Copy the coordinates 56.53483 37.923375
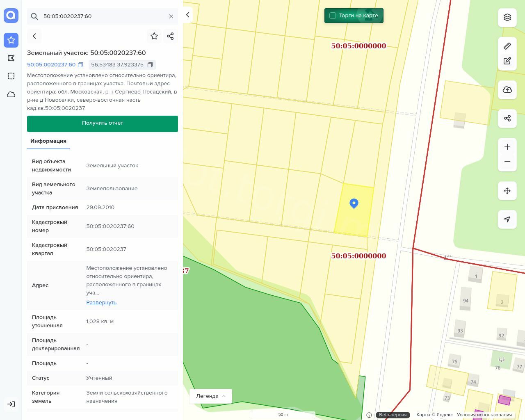This screenshot has height=420, width=525. coord(150,65)
